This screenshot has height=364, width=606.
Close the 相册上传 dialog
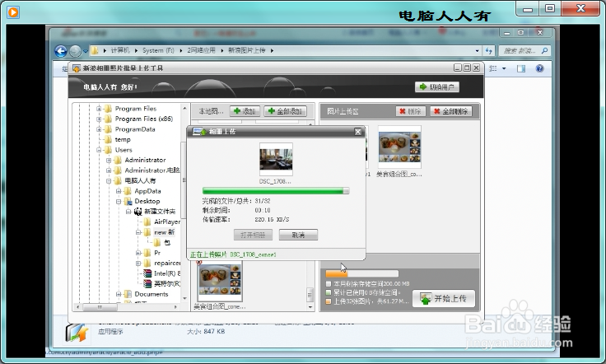pyautogui.click(x=358, y=132)
